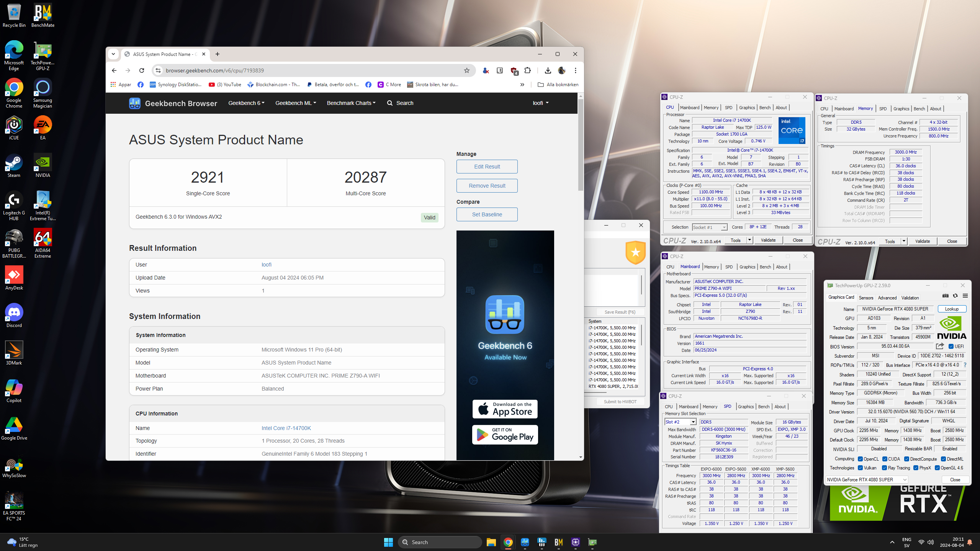Open the Geekbench 6 dropdown menu
This screenshot has width=980, height=551.
tap(246, 103)
